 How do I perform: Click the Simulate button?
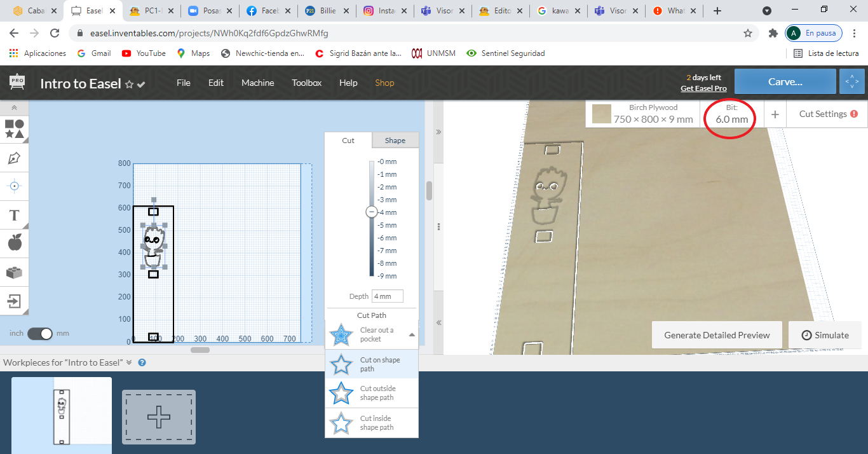coord(825,335)
